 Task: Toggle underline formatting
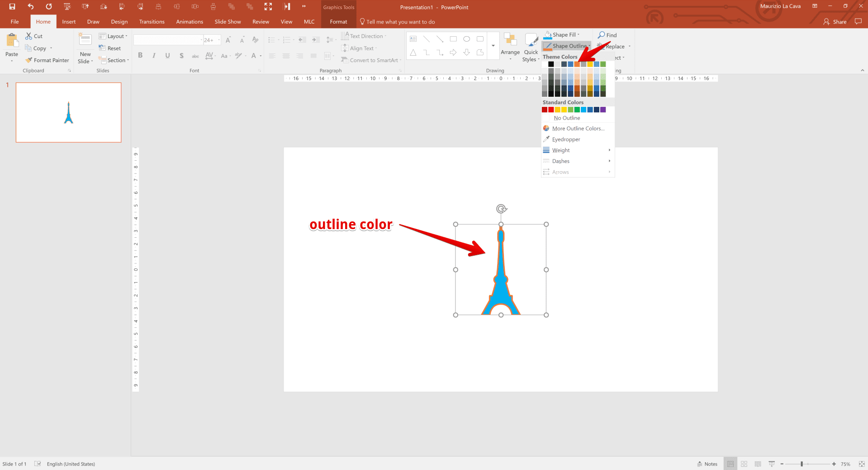tap(167, 55)
